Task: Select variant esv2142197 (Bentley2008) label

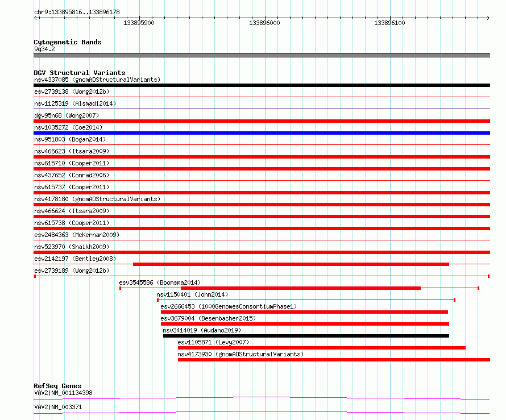Action: pos(75,259)
